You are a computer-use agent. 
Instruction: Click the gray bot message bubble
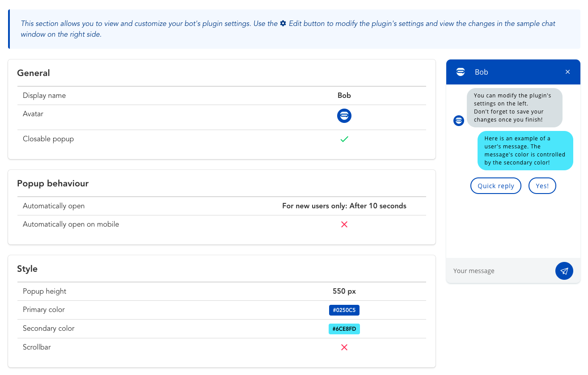[x=514, y=108]
